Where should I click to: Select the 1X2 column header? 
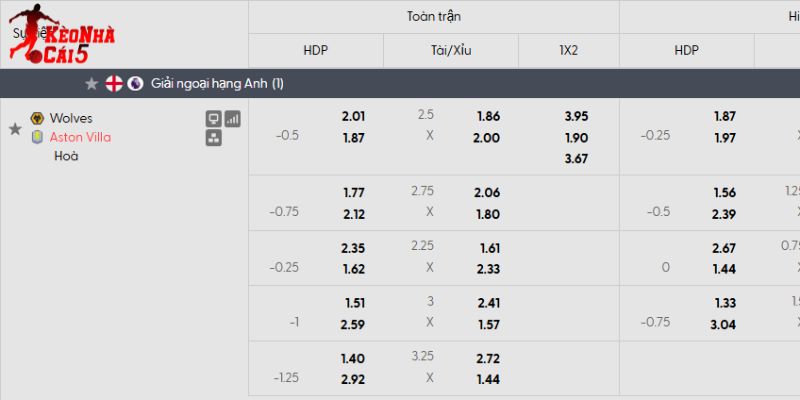pyautogui.click(x=569, y=50)
